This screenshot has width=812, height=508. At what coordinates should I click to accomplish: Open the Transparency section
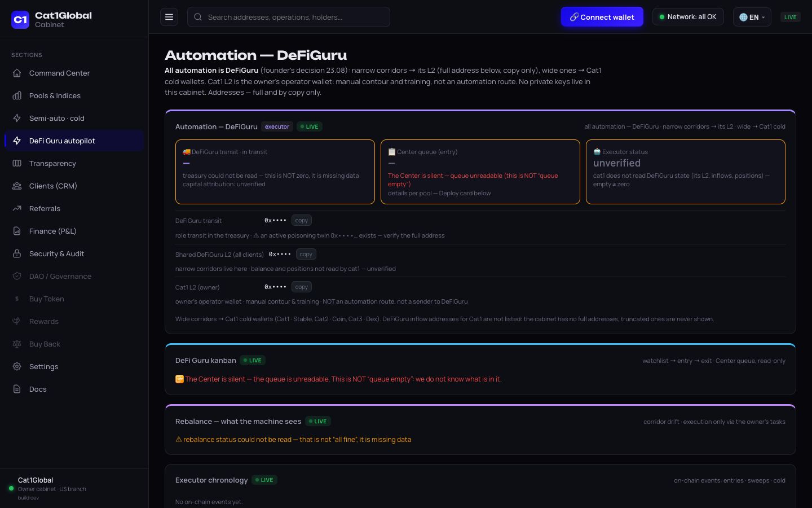74,163
